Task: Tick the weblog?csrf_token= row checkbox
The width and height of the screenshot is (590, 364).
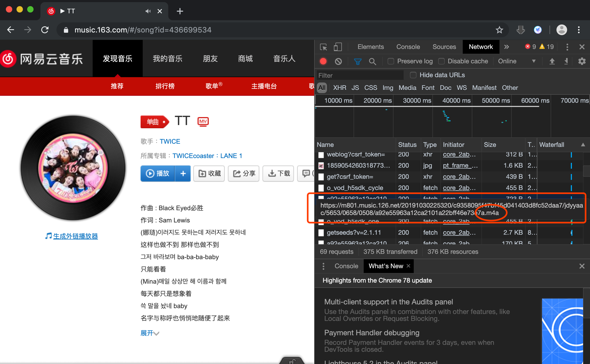Action: (x=321, y=155)
